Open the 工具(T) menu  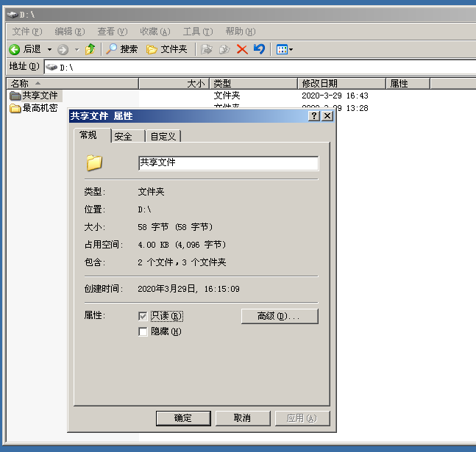(198, 32)
